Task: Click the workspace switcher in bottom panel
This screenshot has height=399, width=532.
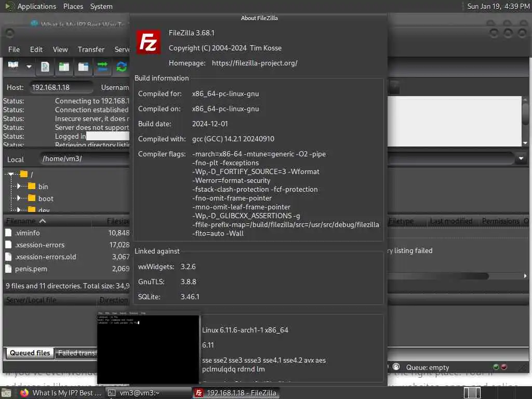Action: click(472, 393)
